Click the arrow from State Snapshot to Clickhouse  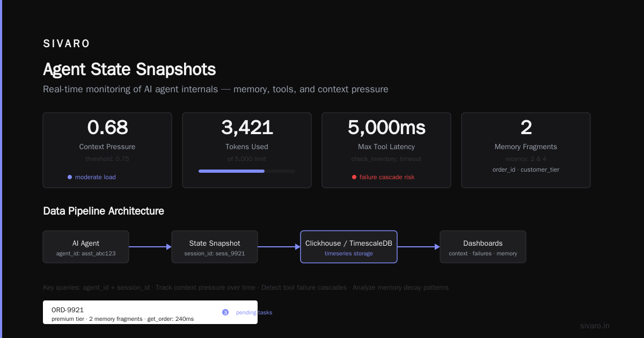[279, 247]
